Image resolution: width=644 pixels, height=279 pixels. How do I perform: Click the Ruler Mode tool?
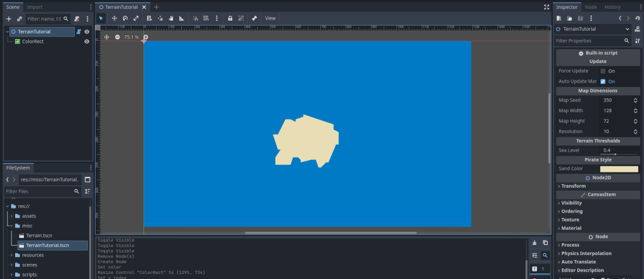[x=182, y=18]
